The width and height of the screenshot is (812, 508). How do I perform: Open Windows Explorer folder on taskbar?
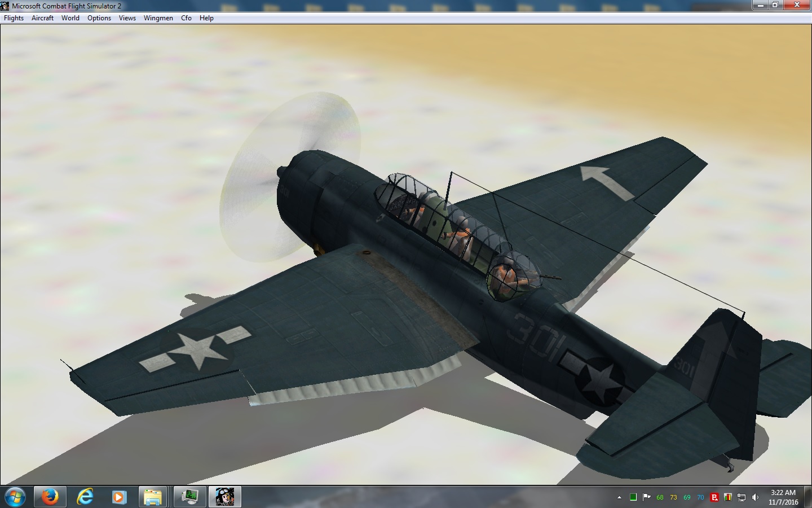(153, 497)
